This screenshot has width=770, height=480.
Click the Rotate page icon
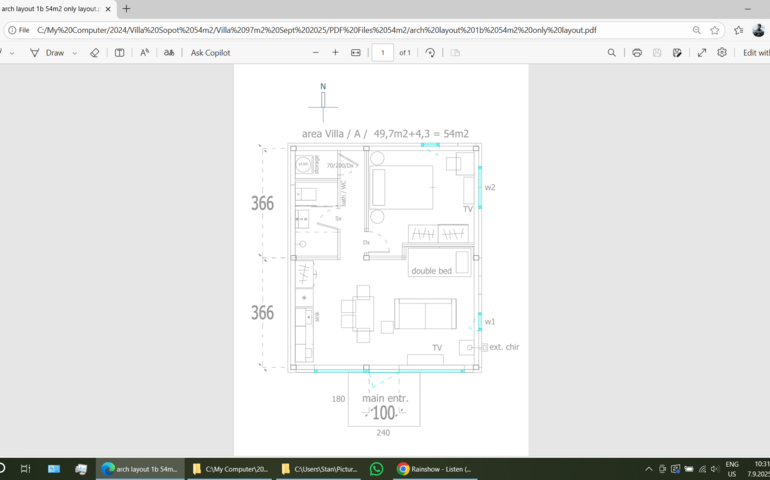coord(430,52)
